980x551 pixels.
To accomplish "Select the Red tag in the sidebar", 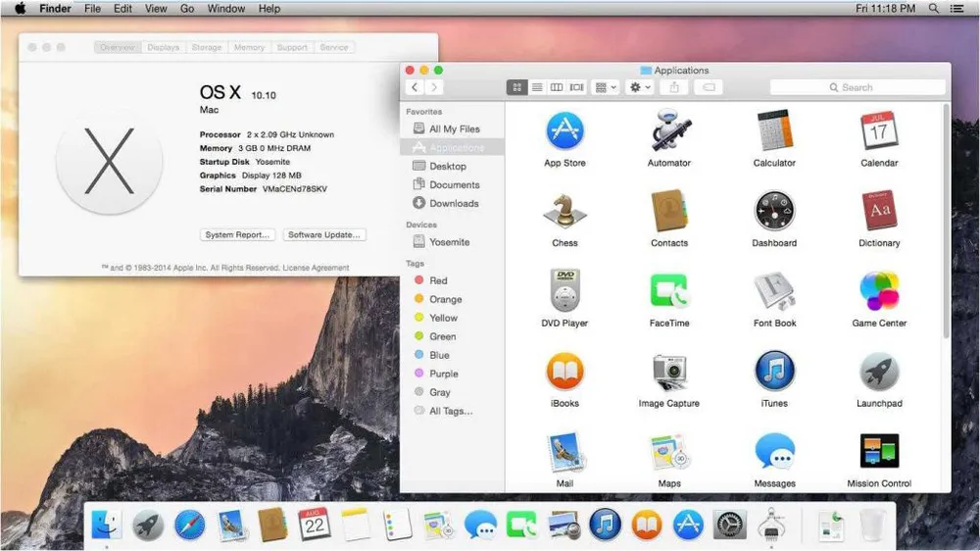I will pyautogui.click(x=438, y=280).
